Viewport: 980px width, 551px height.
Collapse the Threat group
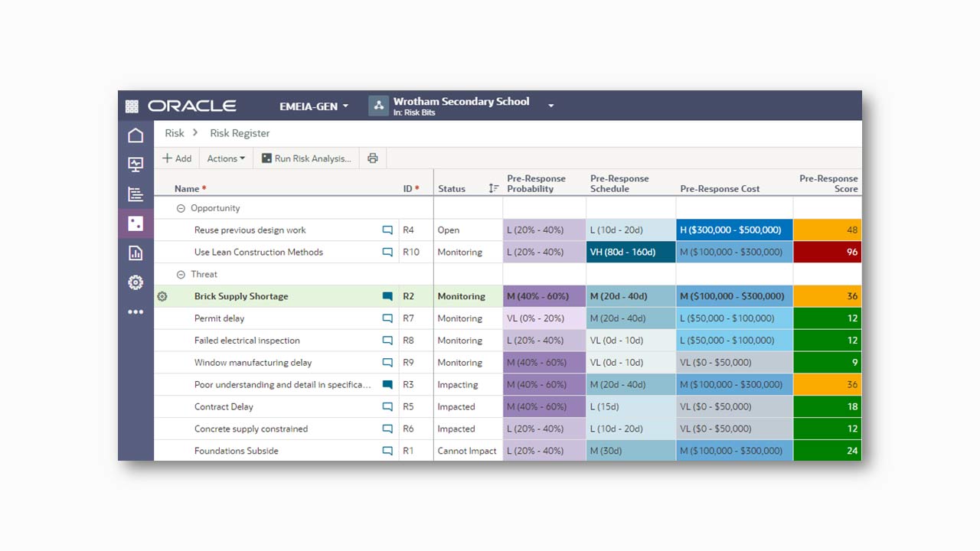pyautogui.click(x=181, y=274)
